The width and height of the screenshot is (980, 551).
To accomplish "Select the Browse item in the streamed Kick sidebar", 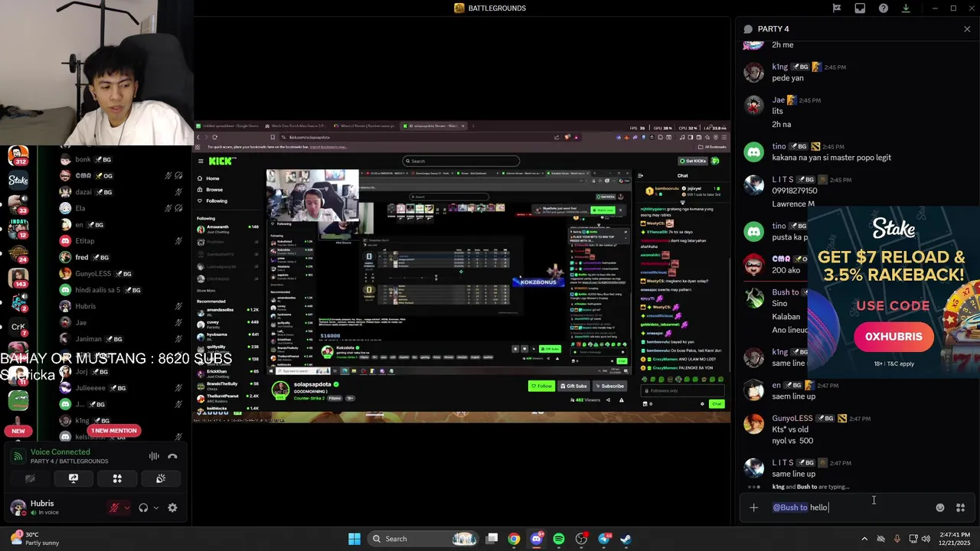I will 214,190.
